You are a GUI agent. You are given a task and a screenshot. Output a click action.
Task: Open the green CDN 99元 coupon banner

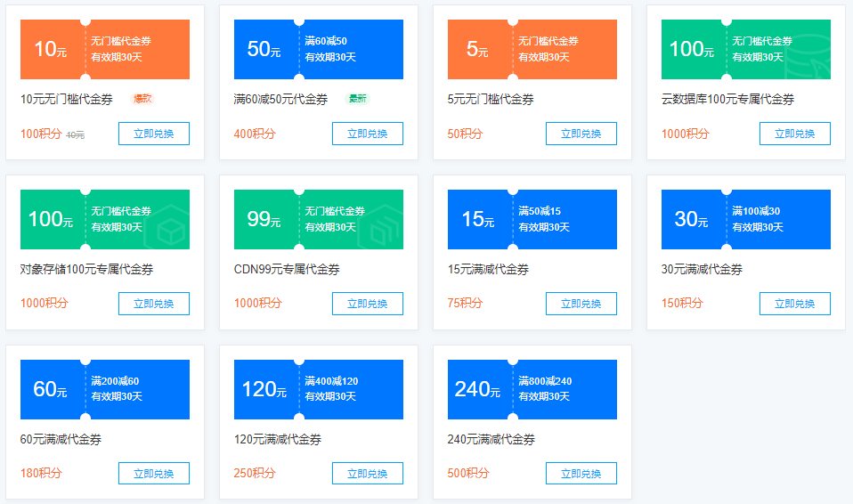[319, 219]
